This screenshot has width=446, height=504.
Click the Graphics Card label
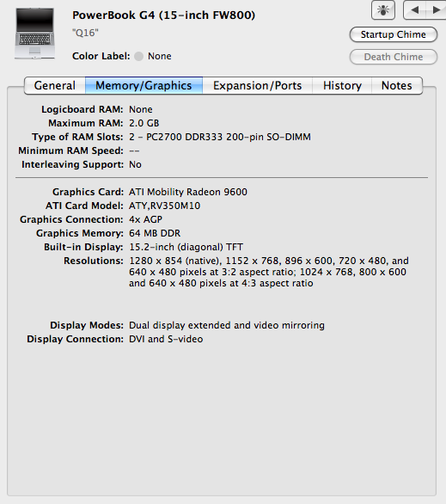coord(88,192)
